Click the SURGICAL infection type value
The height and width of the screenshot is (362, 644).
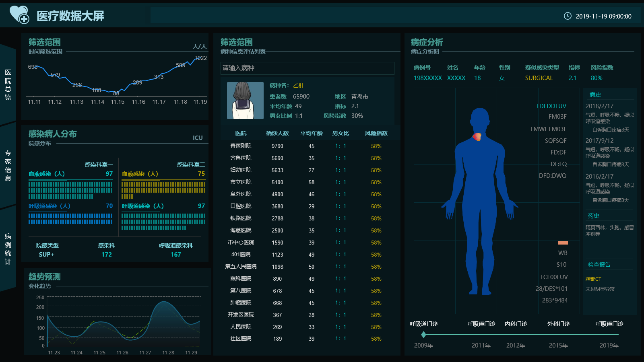[x=539, y=78]
